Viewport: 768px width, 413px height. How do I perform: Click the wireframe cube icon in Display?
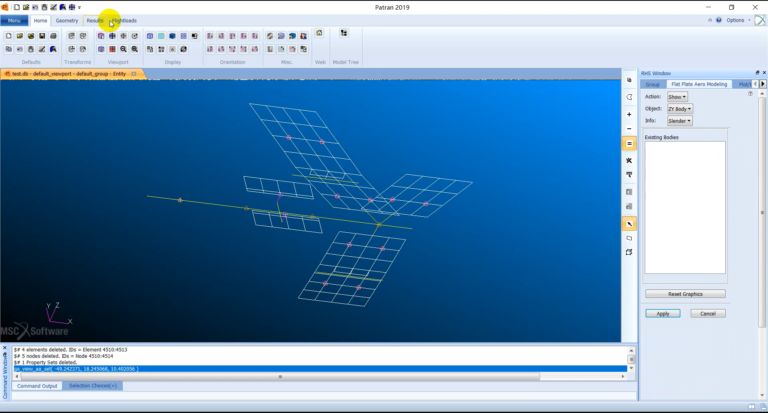150,36
